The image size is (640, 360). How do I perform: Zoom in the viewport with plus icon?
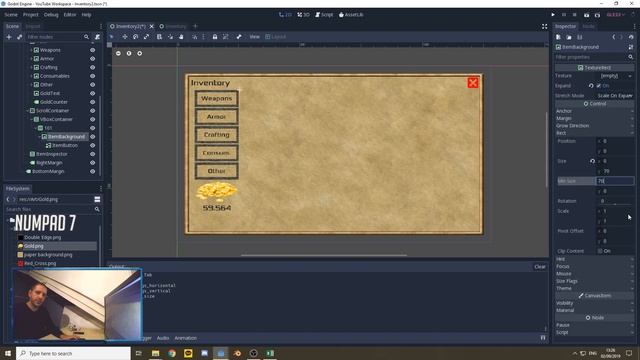click(140, 53)
